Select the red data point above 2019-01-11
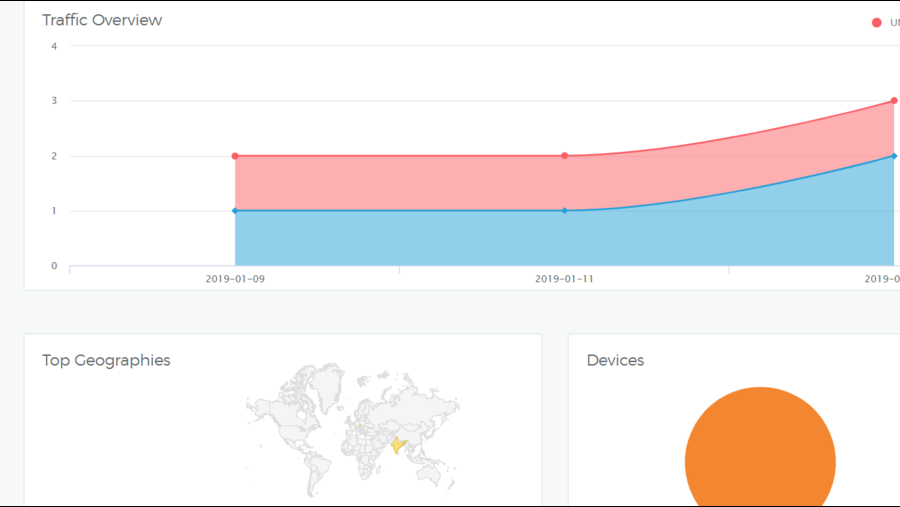This screenshot has height=507, width=900. 564,156
